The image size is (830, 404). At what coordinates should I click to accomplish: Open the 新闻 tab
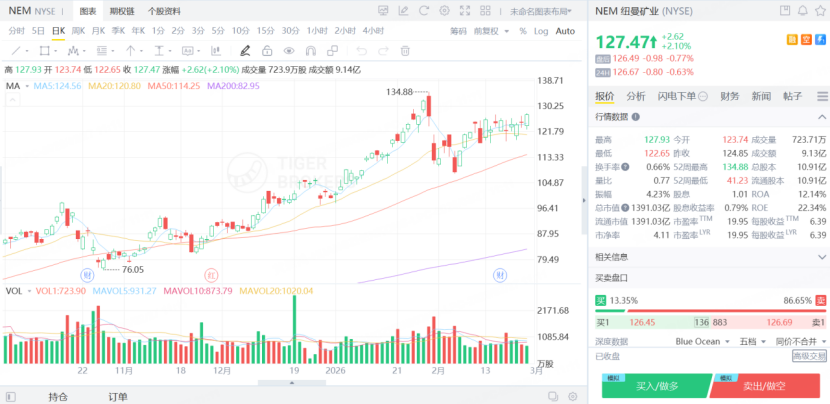[761, 96]
